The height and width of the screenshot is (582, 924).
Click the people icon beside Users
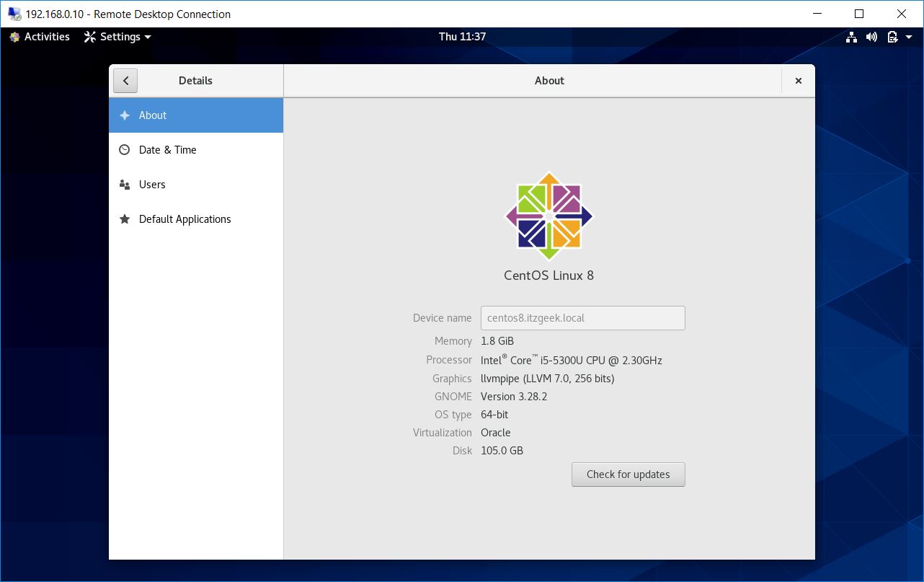tap(125, 185)
